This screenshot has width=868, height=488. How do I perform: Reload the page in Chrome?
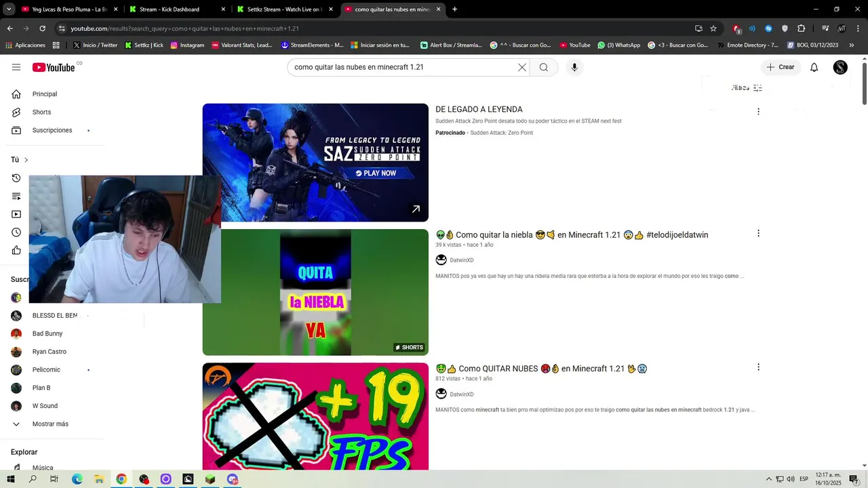pos(42,28)
